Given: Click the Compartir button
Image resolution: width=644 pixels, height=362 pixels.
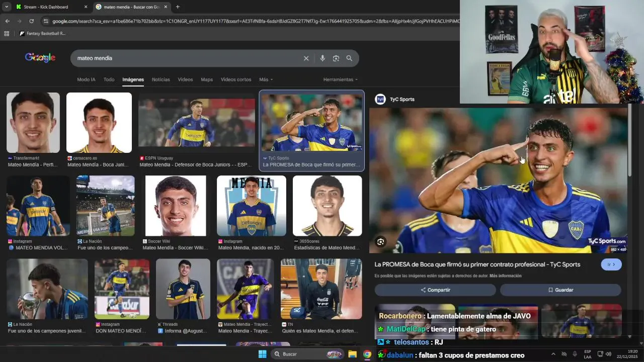Looking at the screenshot, I should click(x=435, y=290).
